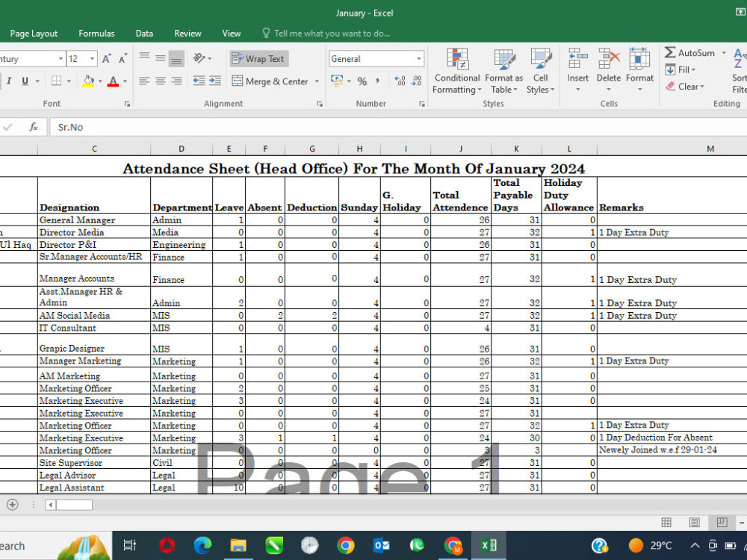747x560 pixels.
Task: Open the Format cells menu
Action: [x=639, y=70]
